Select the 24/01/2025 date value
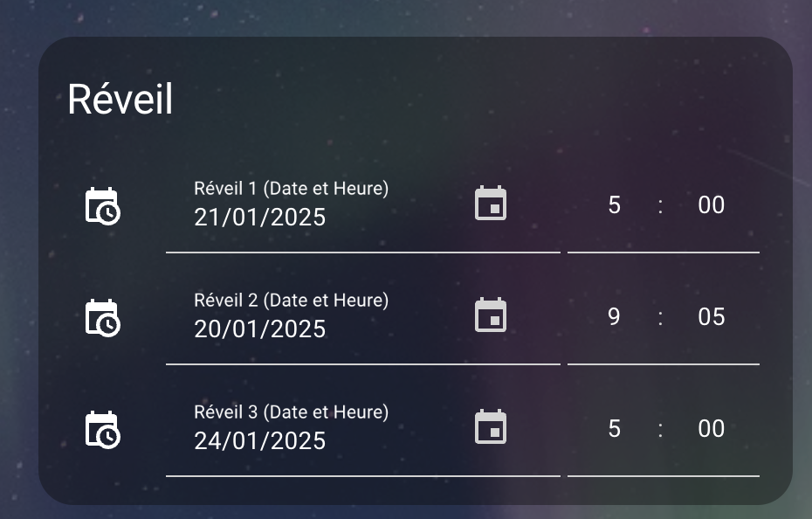This screenshot has width=812, height=519. pos(260,441)
